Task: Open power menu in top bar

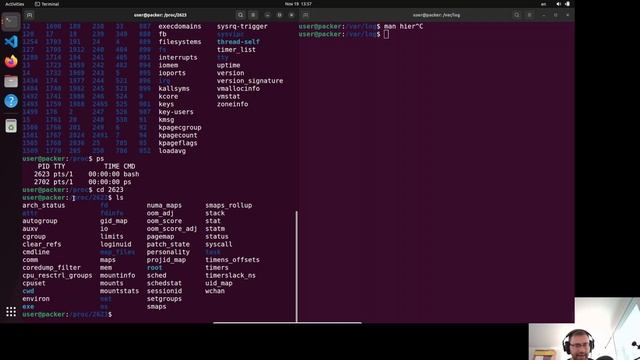Action: (x=567, y=4)
